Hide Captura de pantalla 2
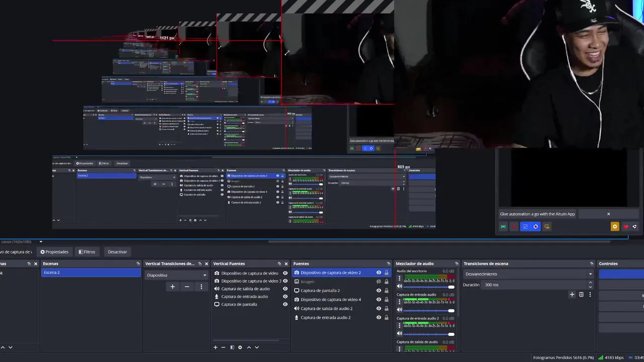The height and width of the screenshot is (362, 644). (379, 291)
